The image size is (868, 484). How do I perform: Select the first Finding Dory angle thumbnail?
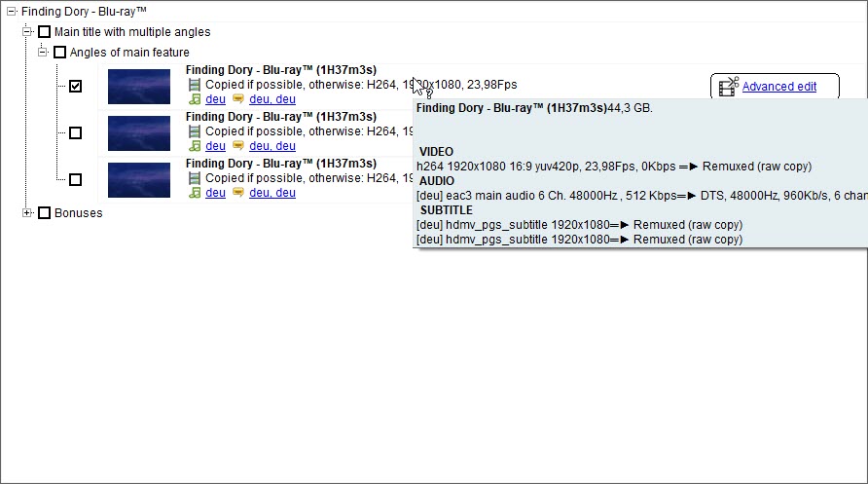point(139,87)
